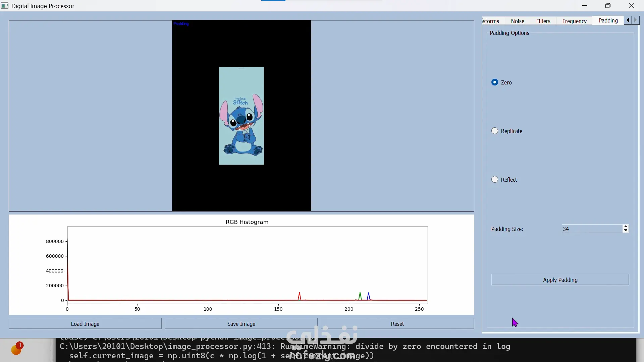
Task: Click the Save Image button
Action: click(241, 324)
